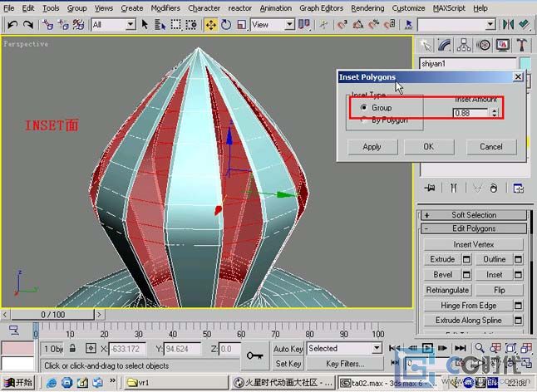Screen dimensions: 537x392
Task: Click the Inset Amount value field
Action: point(470,113)
